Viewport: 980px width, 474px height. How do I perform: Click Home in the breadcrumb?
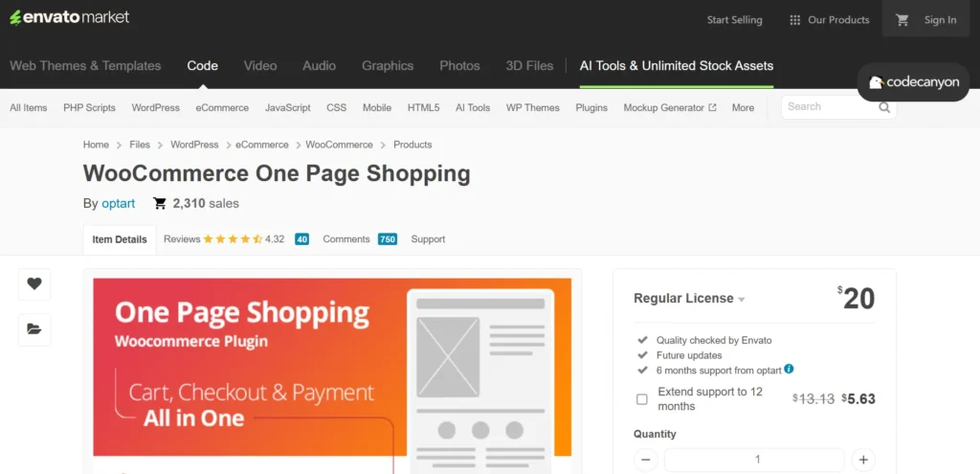click(x=96, y=145)
